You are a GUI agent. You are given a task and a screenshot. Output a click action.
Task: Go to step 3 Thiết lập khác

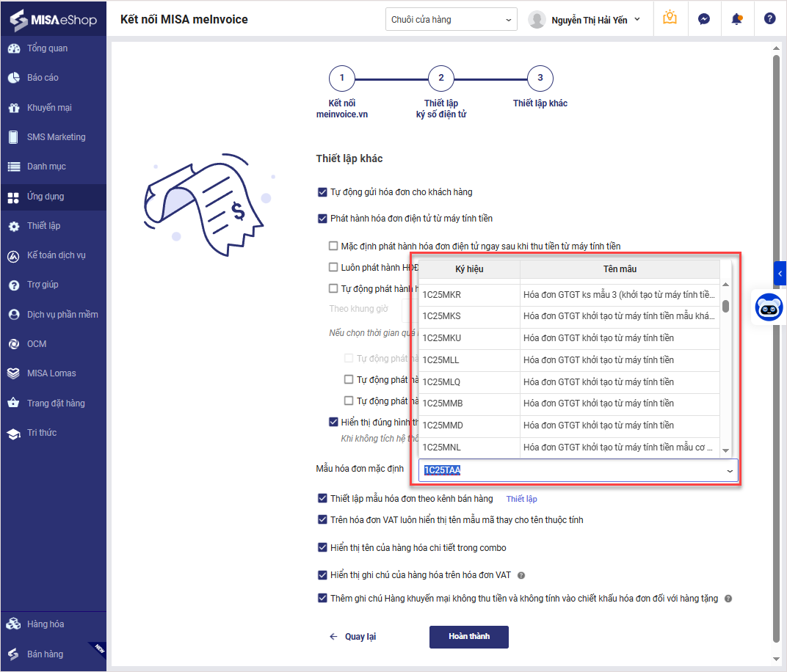point(540,78)
